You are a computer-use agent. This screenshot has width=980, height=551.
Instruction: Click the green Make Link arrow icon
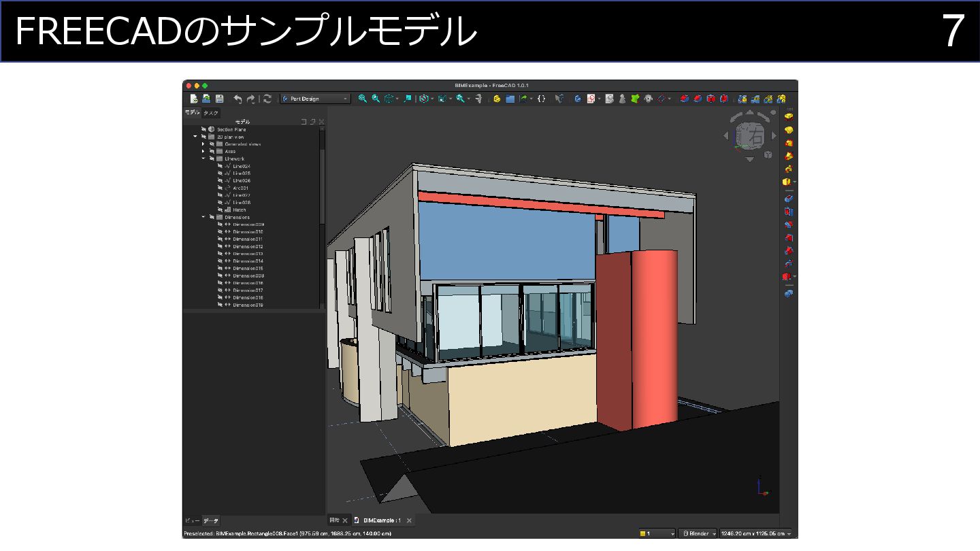523,99
